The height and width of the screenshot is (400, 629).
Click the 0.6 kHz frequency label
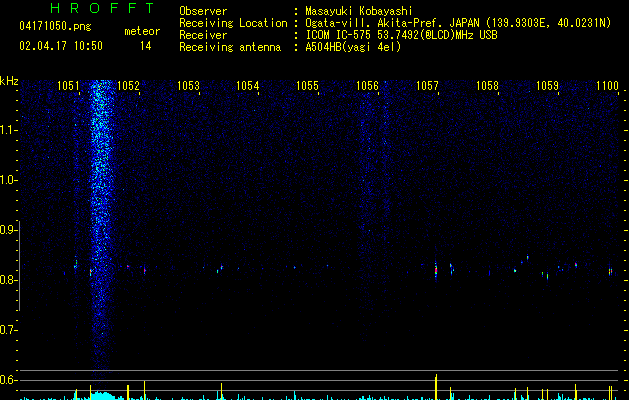tap(8, 380)
